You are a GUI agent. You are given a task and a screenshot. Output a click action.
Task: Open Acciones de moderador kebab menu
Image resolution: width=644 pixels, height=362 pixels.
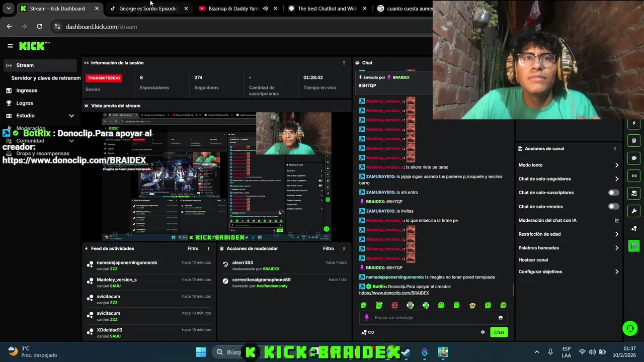pos(344,248)
